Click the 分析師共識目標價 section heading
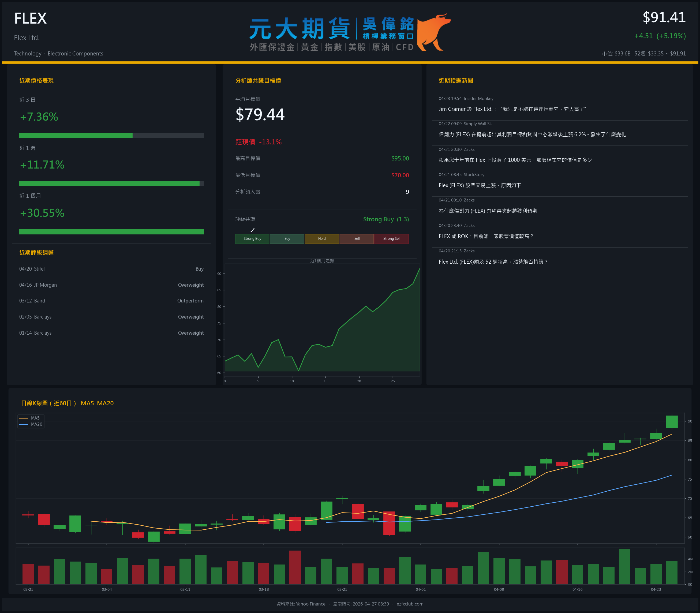Screen dimensions: 700x613 pos(258,80)
